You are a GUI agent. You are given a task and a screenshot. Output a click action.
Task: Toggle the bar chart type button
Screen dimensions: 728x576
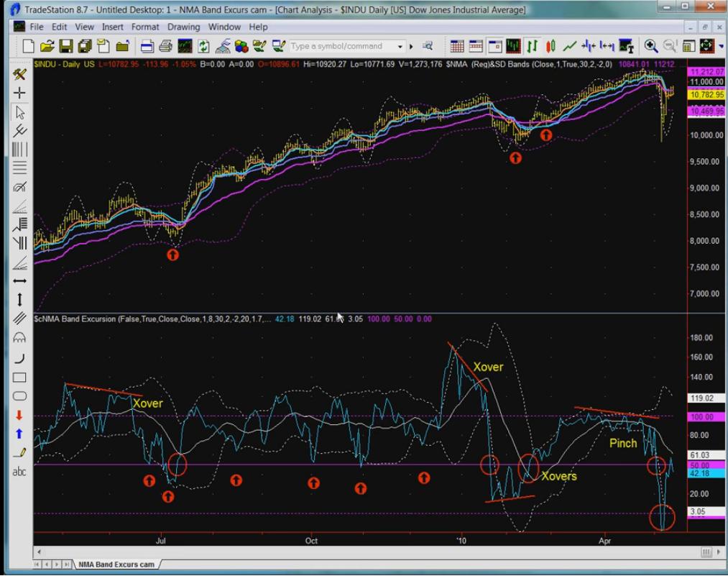click(x=532, y=47)
